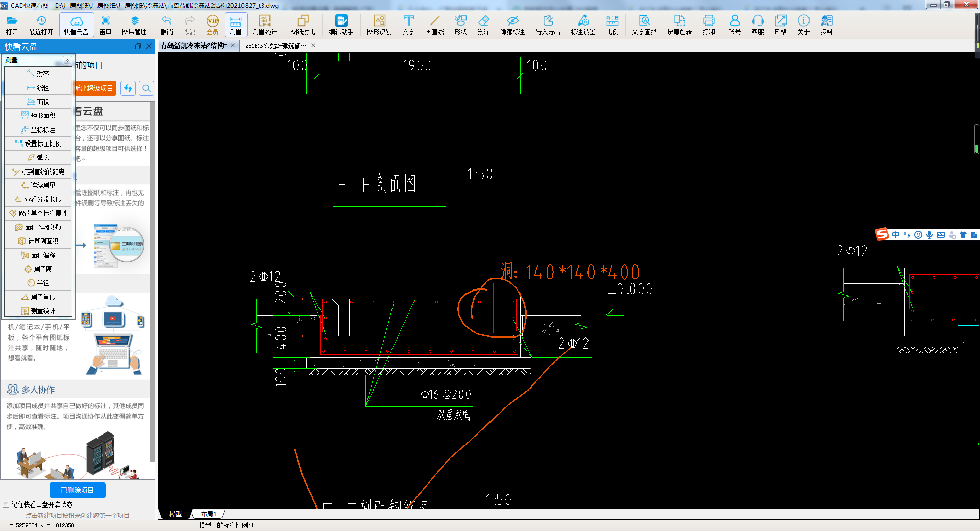Toggle the 快看云盘 cloud panel button
This screenshot has height=531, width=980.
(77, 25)
